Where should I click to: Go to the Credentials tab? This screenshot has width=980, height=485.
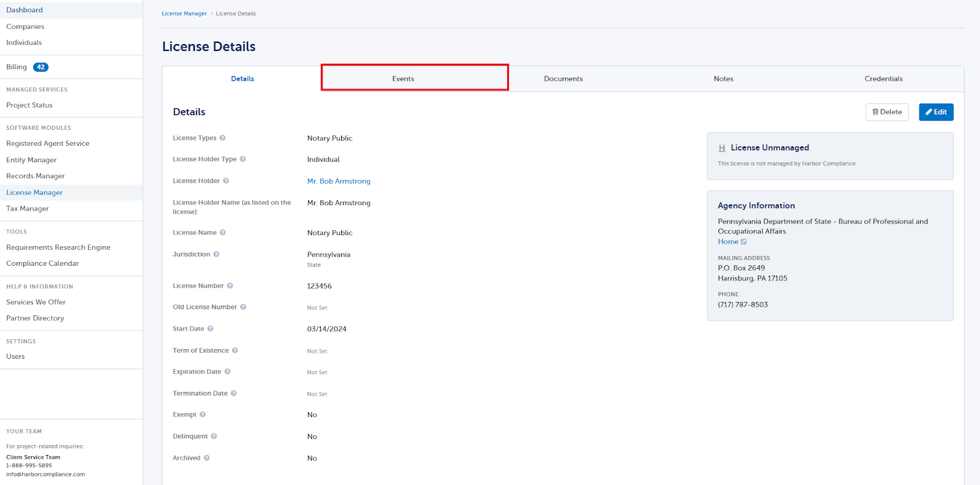point(884,79)
